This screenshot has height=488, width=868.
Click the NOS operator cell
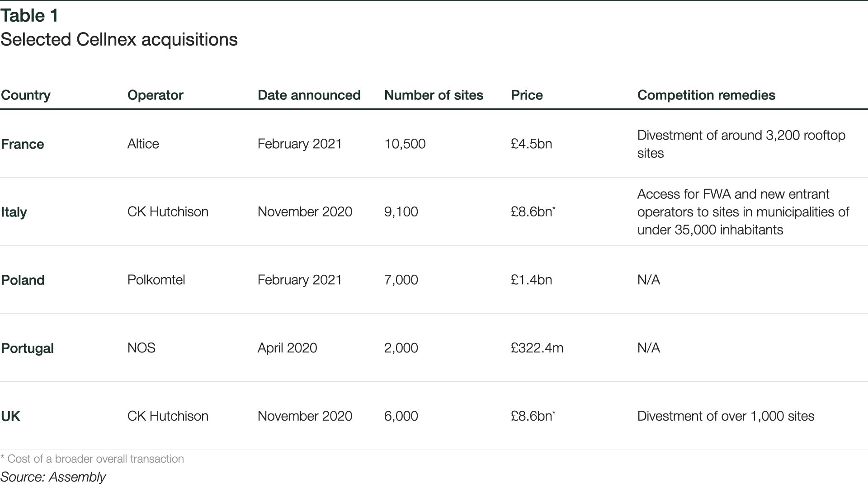142,348
